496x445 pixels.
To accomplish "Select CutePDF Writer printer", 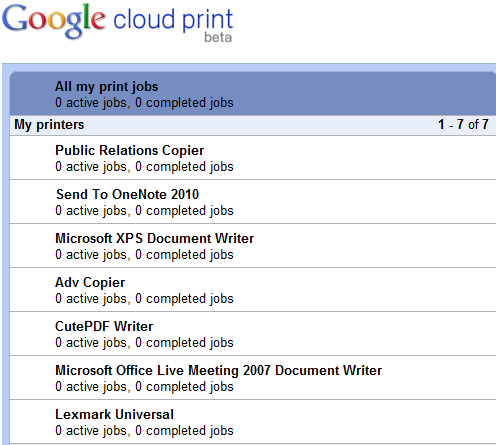I will (x=253, y=334).
